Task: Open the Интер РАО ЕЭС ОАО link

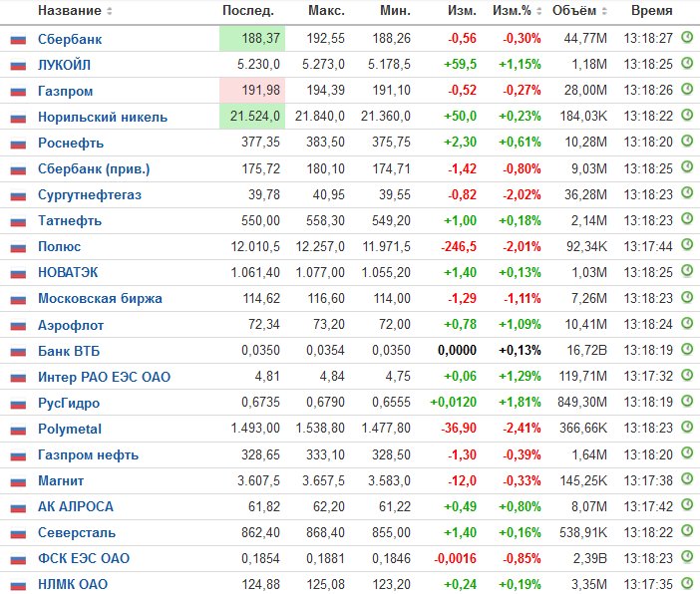Action: click(104, 377)
